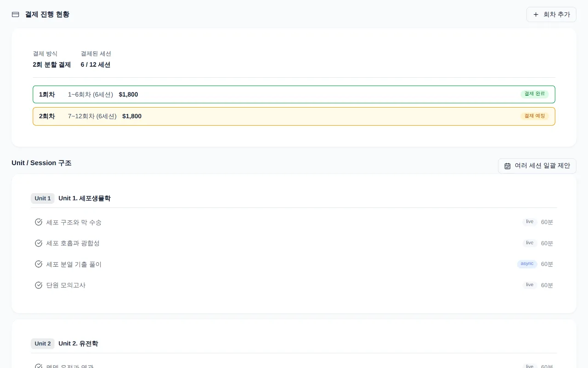Screen dimensions: 588x368
Task: Open 여러 세션 일괄 제안
Action: (x=537, y=166)
